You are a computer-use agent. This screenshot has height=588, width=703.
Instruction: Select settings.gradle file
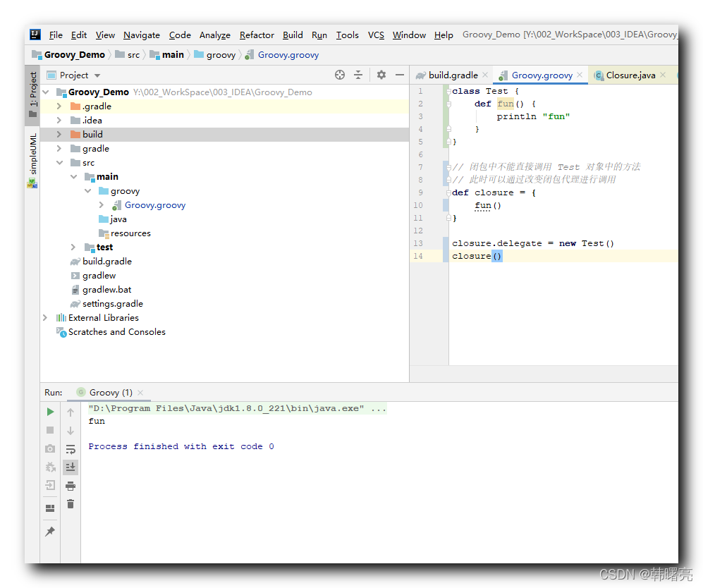[113, 303]
